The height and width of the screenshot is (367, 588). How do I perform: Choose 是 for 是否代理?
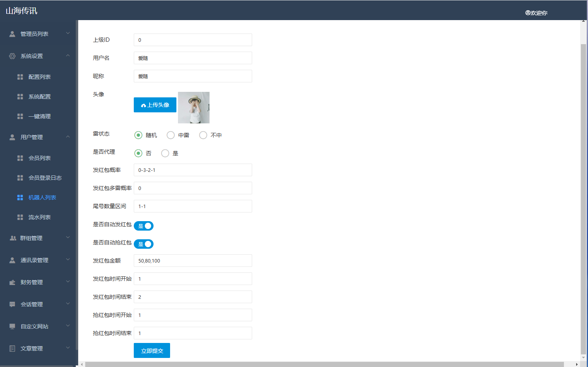(165, 153)
